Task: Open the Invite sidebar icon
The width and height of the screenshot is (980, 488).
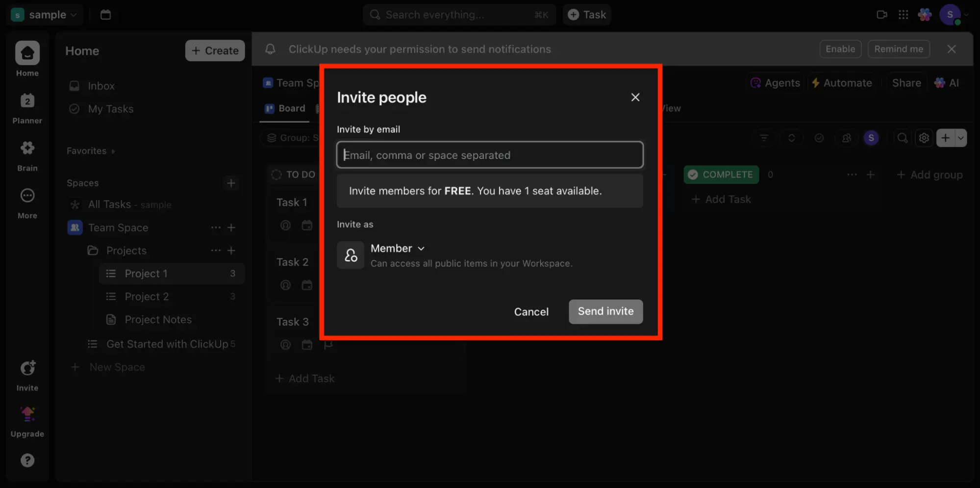Action: pos(27,368)
